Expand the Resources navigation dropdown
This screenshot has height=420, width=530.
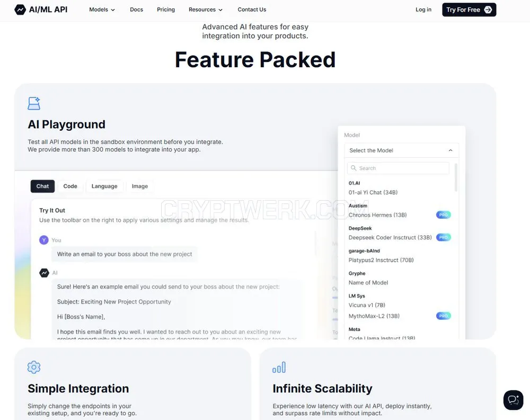click(x=206, y=10)
